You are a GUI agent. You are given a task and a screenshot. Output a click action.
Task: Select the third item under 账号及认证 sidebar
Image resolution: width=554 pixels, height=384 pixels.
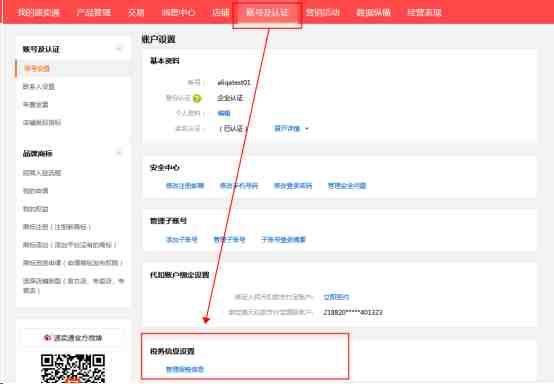pyautogui.click(x=35, y=105)
